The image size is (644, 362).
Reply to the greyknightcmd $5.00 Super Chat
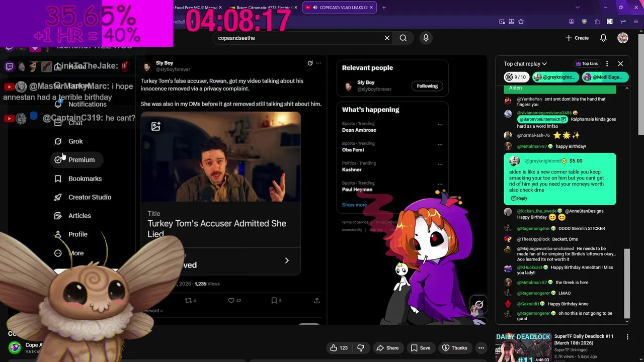tap(519, 199)
